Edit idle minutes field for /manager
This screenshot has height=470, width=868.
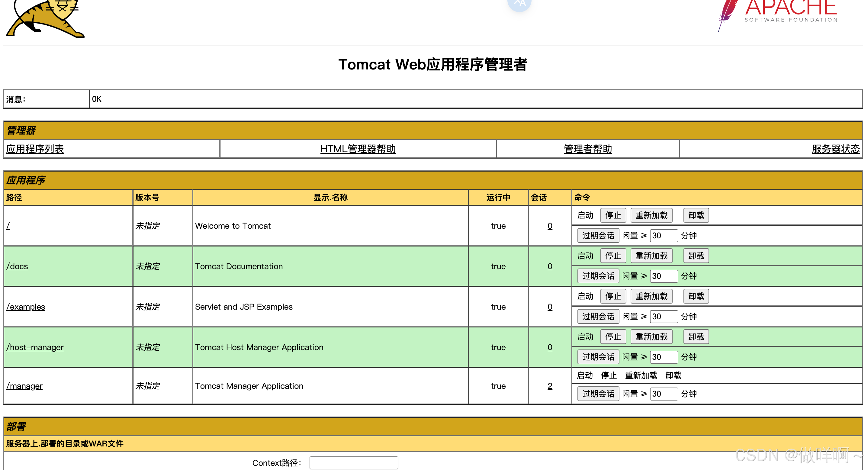pyautogui.click(x=664, y=394)
